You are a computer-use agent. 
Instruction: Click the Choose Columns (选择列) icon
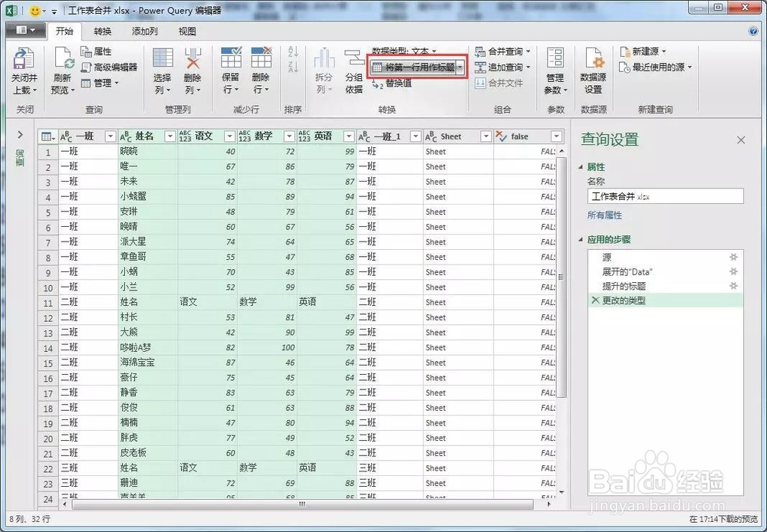pyautogui.click(x=163, y=58)
